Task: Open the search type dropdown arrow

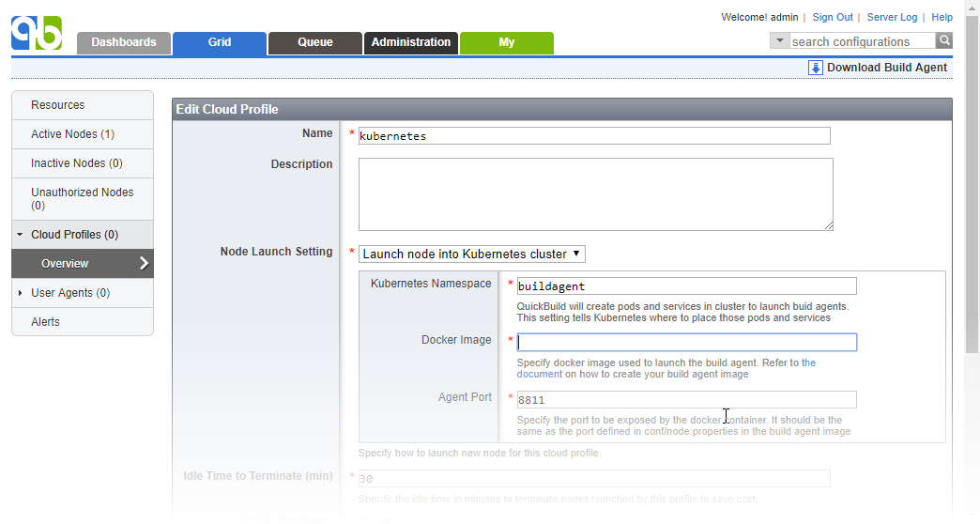Action: (779, 40)
